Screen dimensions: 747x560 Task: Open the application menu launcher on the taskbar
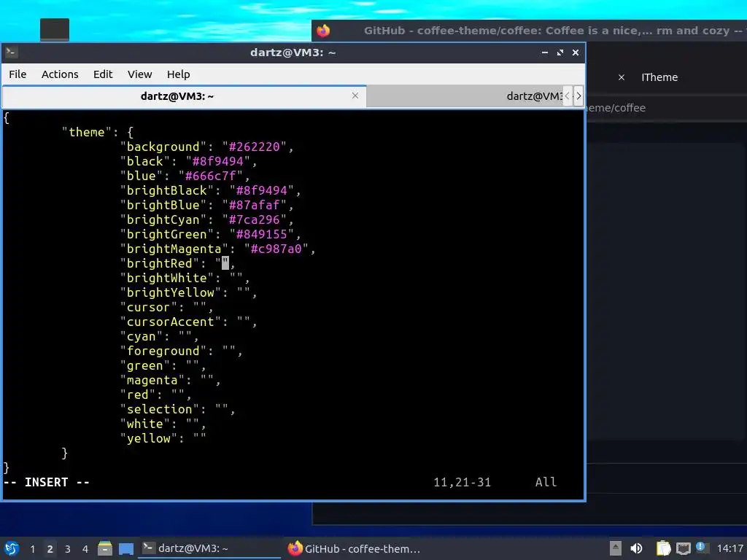tap(12, 548)
